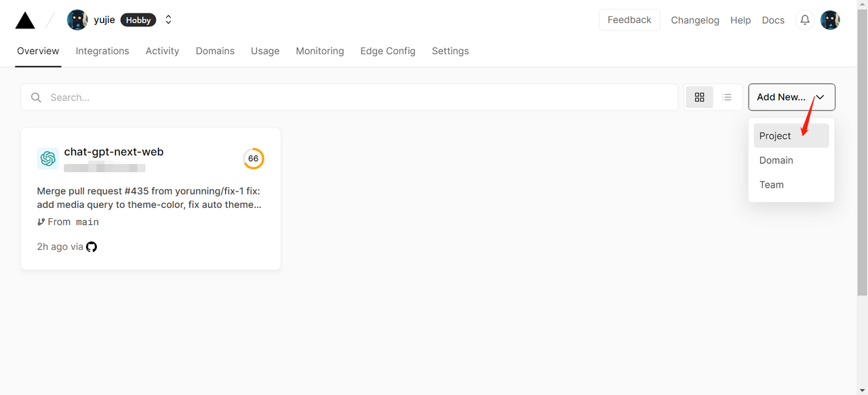Click the git branch icon beside main
The width and height of the screenshot is (868, 395).
point(41,222)
